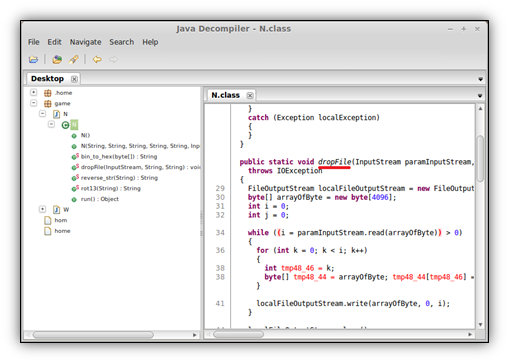Image resolution: width=509 pixels, height=363 pixels.
Task: Click the home file icon in the tree
Action: [x=48, y=231]
